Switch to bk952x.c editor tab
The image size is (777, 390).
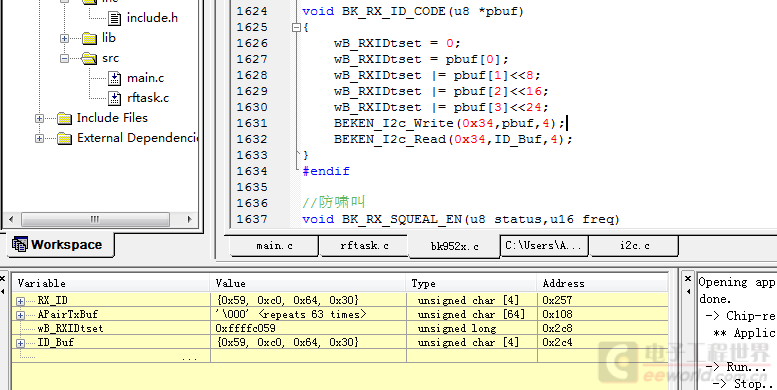454,246
